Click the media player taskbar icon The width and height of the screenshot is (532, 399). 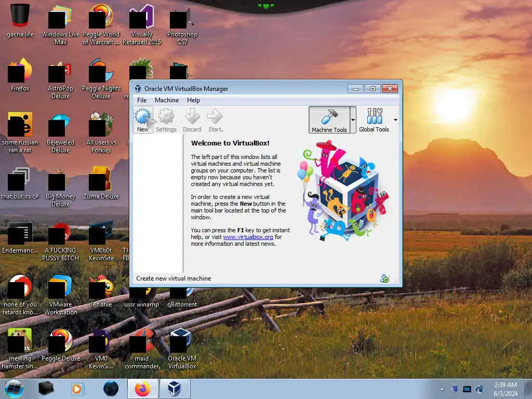(x=77, y=389)
